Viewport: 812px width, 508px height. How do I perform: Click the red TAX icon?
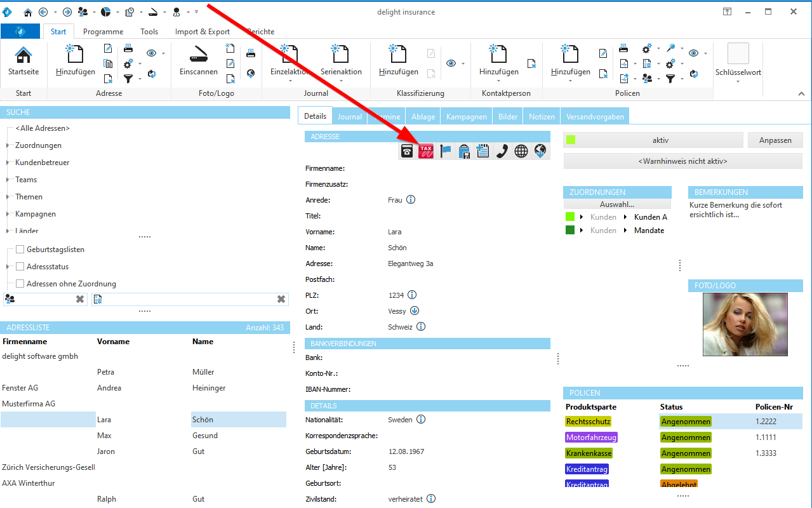(x=425, y=151)
